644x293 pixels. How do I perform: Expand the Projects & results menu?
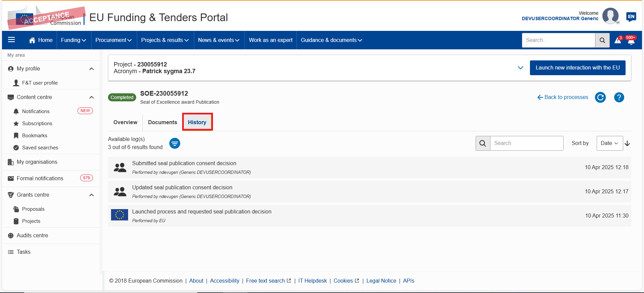pyautogui.click(x=165, y=40)
